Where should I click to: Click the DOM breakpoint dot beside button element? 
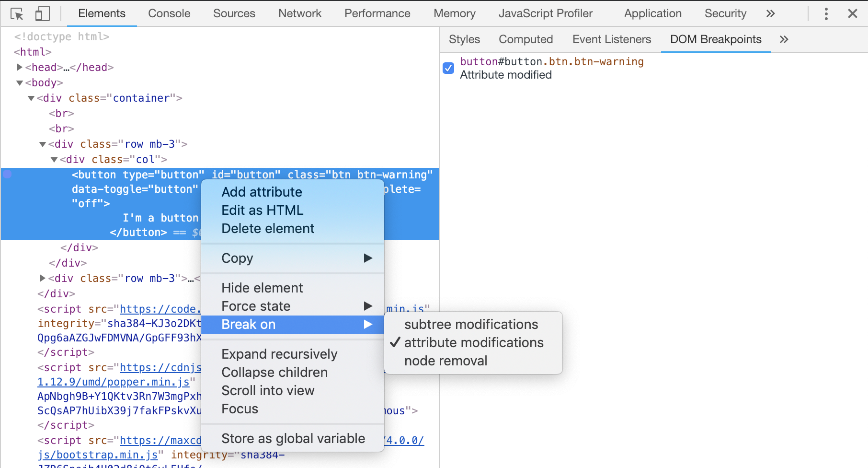pyautogui.click(x=7, y=174)
